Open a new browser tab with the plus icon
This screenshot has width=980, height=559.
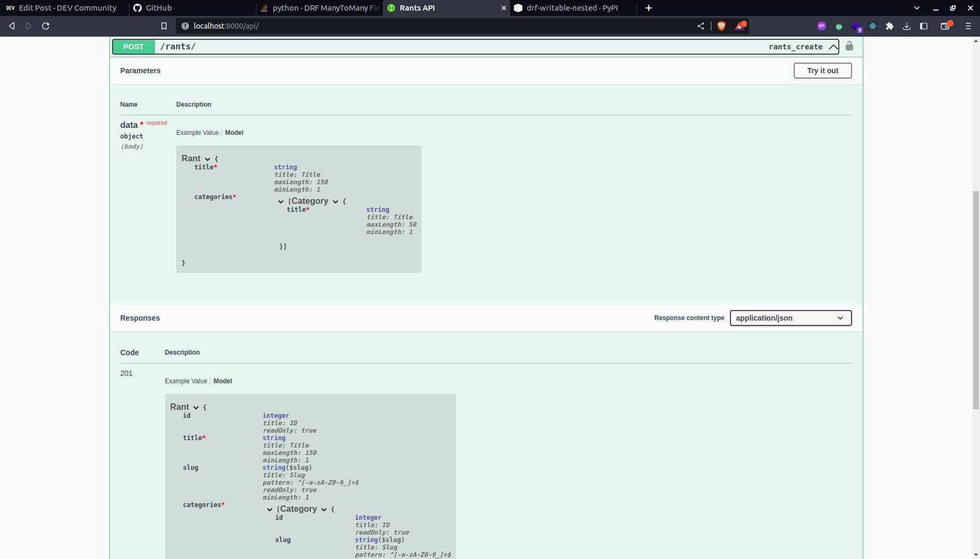coord(649,8)
